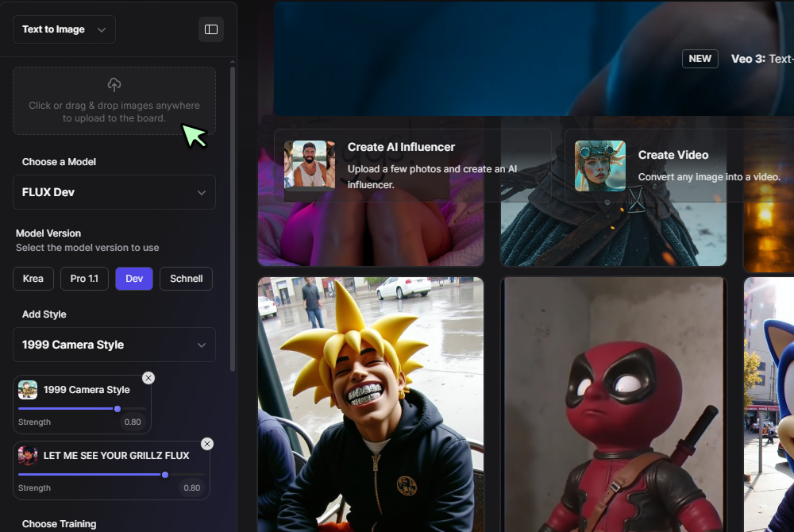Adjust the 1999 Camera Style strength slider
The width and height of the screenshot is (794, 532).
coord(118,409)
